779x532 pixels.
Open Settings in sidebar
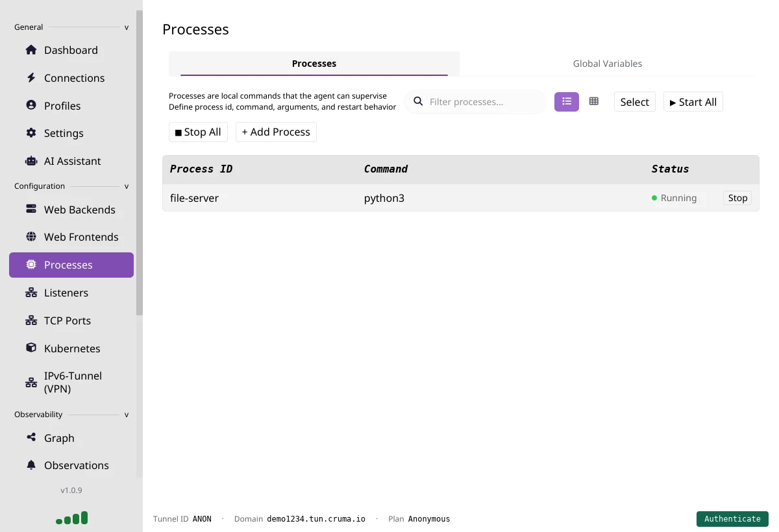71,133
